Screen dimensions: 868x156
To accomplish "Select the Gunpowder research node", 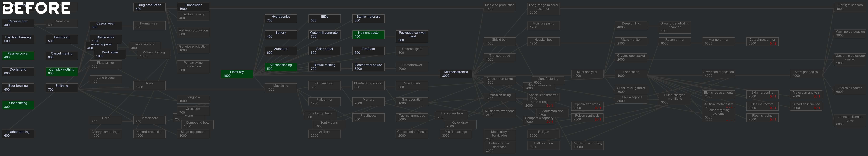I will (193, 7).
